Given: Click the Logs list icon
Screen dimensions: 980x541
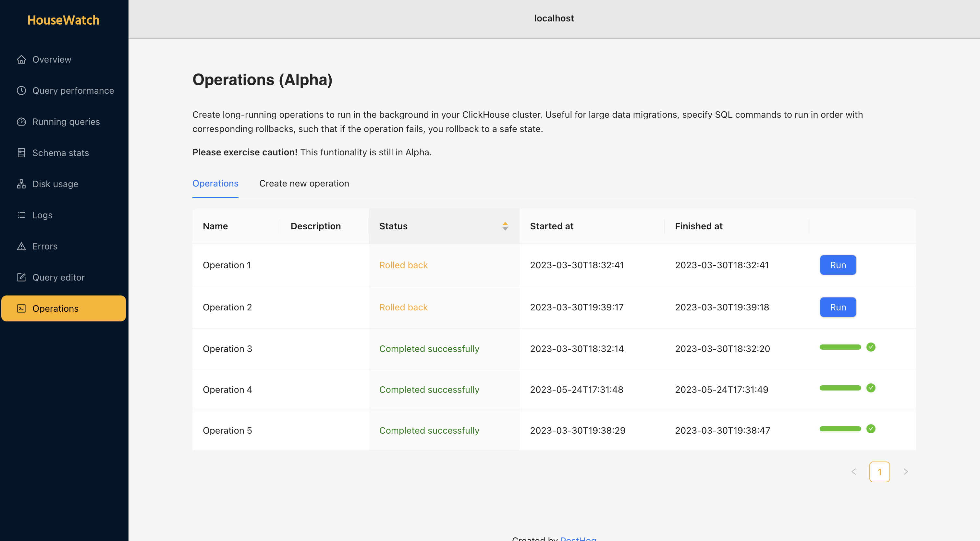Looking at the screenshot, I should pyautogui.click(x=21, y=215).
